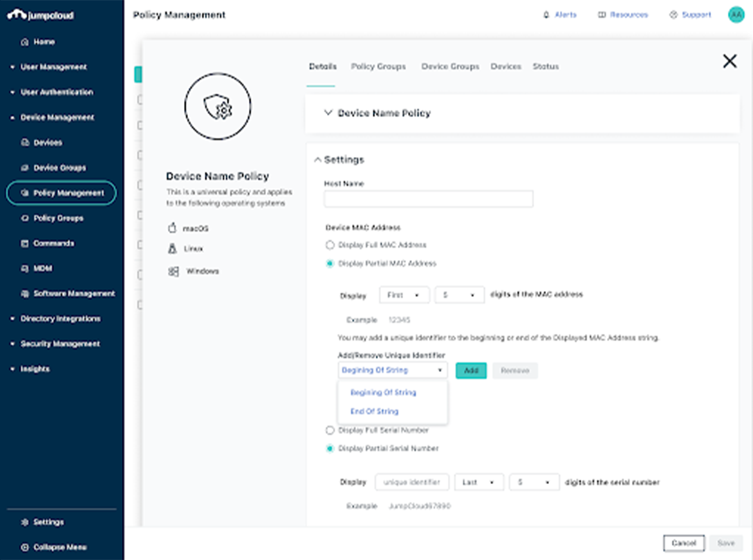This screenshot has height=560, width=753.
Task: Click the Save button
Action: (726, 543)
